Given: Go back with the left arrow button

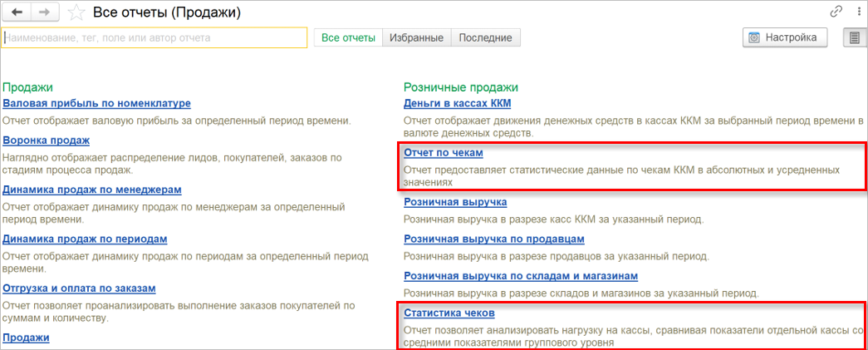Looking at the screenshot, I should pos(17,12).
